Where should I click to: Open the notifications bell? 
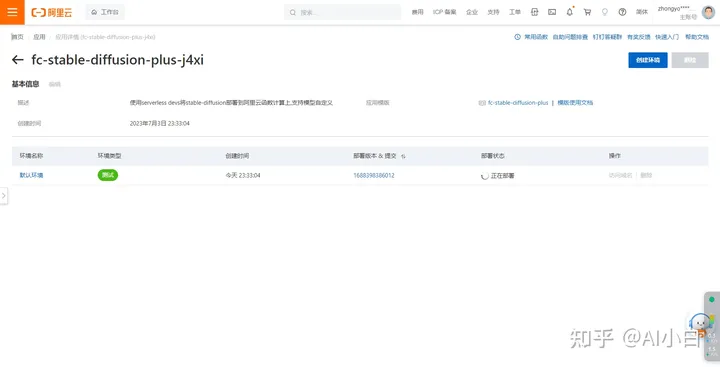click(x=570, y=12)
